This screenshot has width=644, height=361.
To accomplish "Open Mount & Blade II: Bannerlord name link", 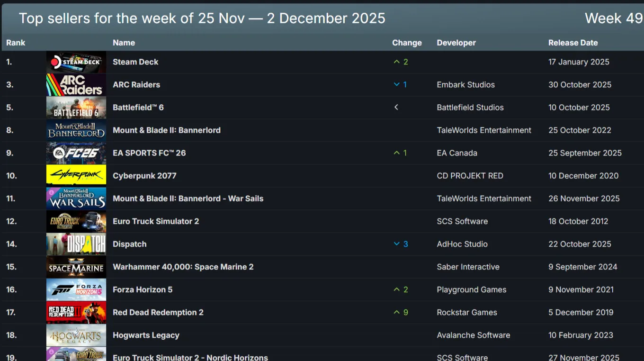I will click(x=167, y=130).
